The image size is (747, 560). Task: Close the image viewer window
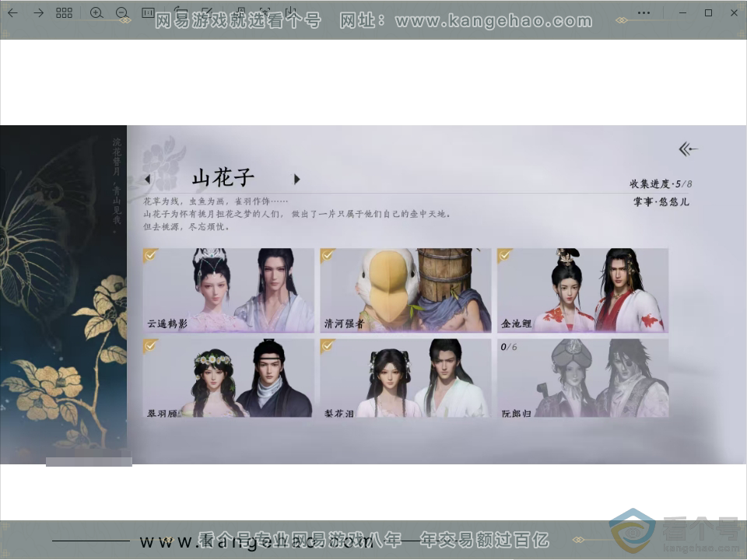(734, 13)
